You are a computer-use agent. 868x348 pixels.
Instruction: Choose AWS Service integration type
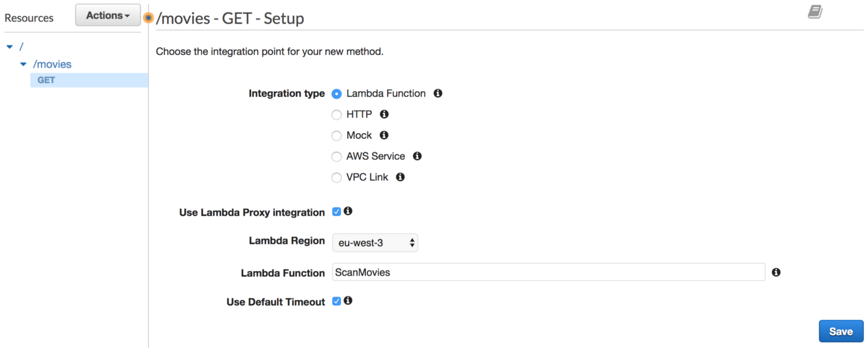click(337, 157)
